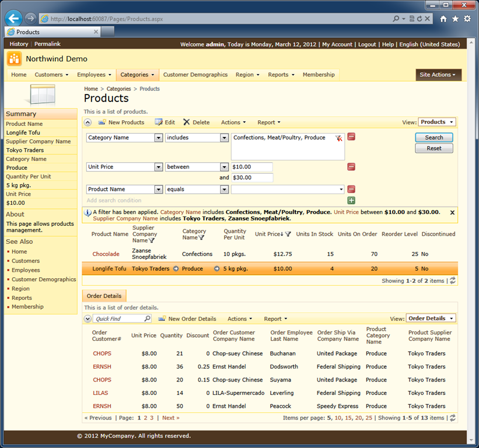This screenshot has height=448, width=479.
Task: Open the empty new browser tab button
Action: (x=107, y=31)
